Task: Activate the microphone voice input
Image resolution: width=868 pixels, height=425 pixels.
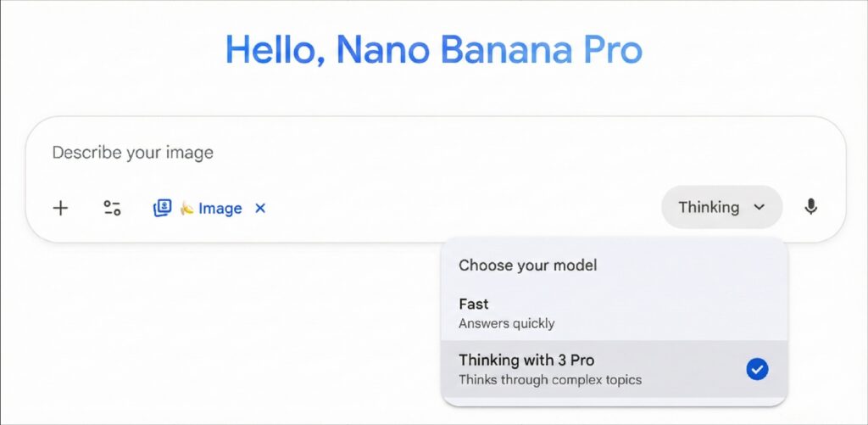Action: click(x=810, y=207)
